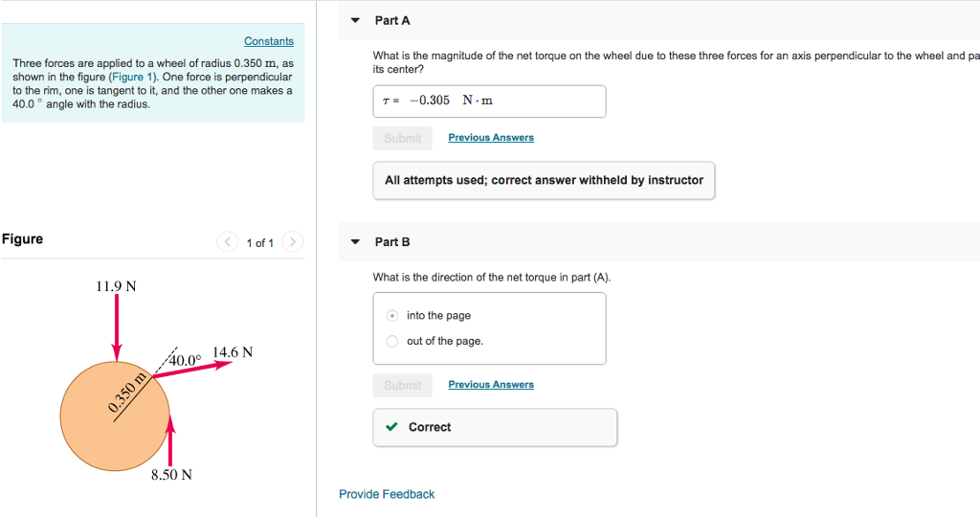The height and width of the screenshot is (517, 980).
Task: Collapse the Part B section triangle
Action: tap(356, 242)
